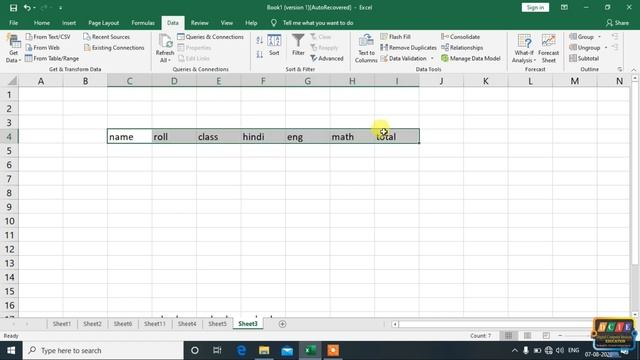Image resolution: width=640 pixels, height=360 pixels.
Task: Select row 10 header
Action: [9, 221]
